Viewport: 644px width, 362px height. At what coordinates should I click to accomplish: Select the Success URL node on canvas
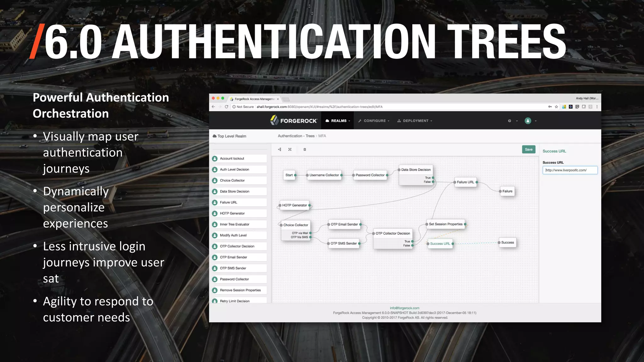coord(440,244)
